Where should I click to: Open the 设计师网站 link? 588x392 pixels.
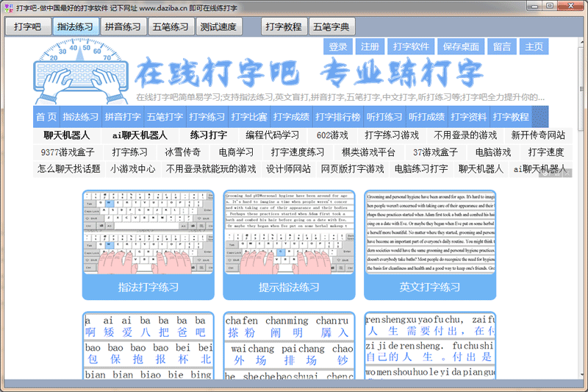(x=288, y=169)
